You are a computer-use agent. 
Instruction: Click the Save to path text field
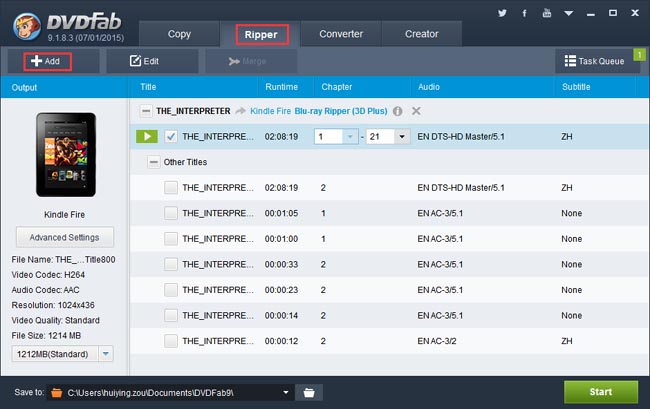point(172,392)
